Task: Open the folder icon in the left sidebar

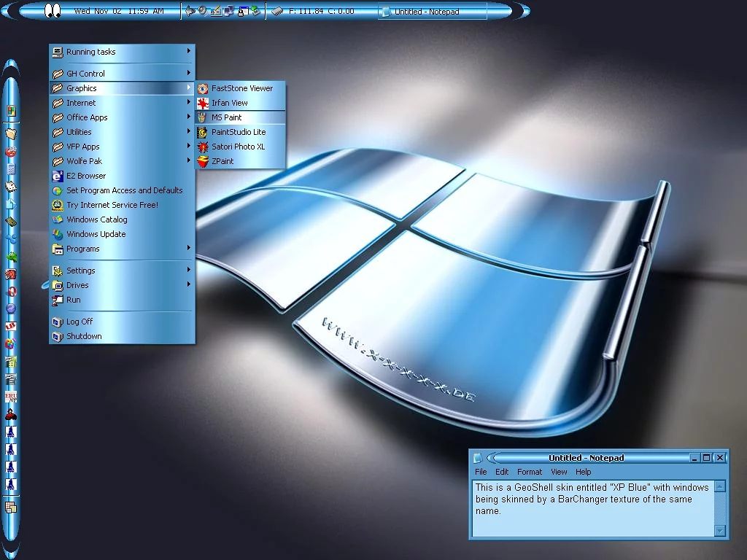Action: [11, 133]
